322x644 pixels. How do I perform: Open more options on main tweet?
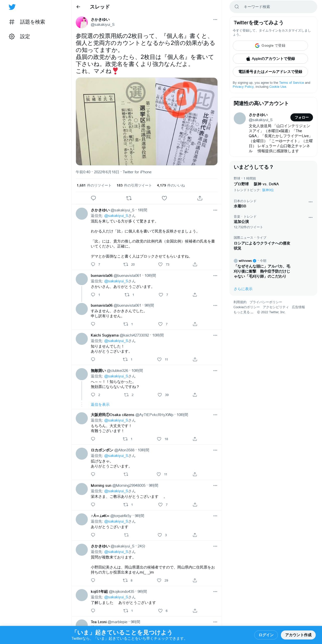click(x=215, y=20)
